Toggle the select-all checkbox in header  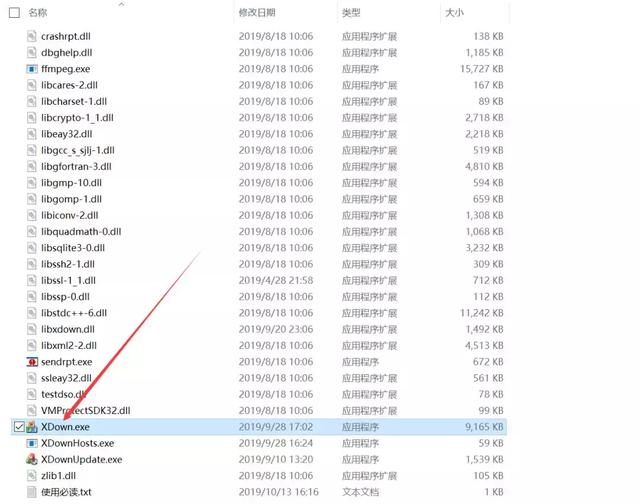pos(14,13)
